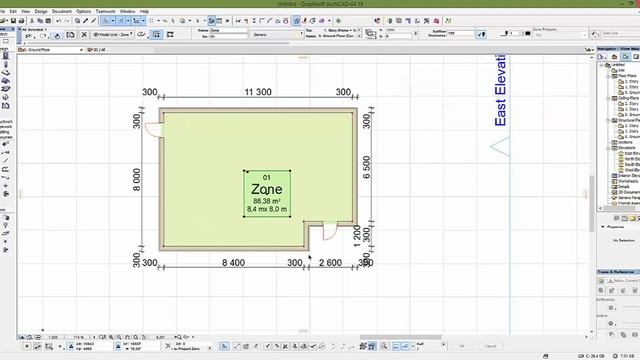The width and height of the screenshot is (640, 360).
Task: Select the Inject Parameters syringe icon
Action: click(x=94, y=21)
